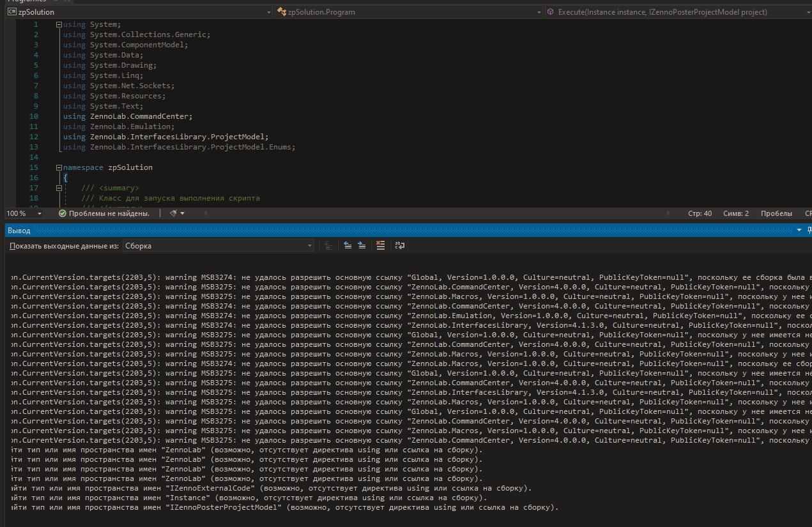Click the find message in code icon

click(x=328, y=245)
